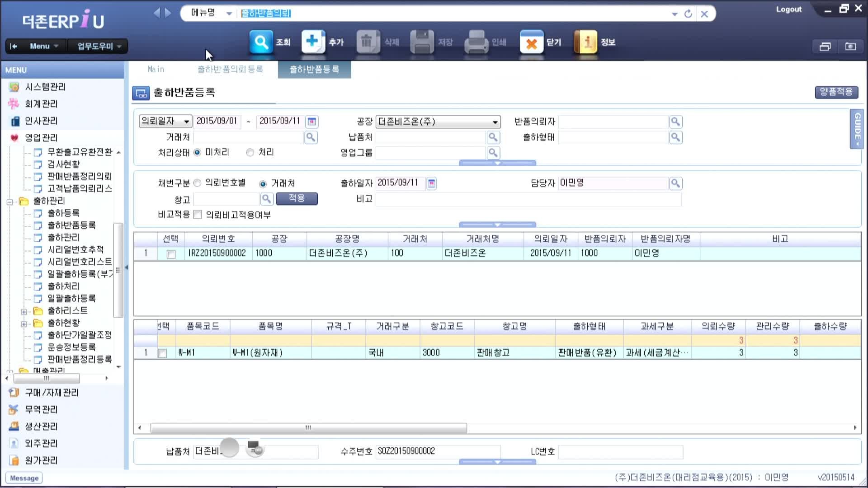This screenshot has width=868, height=488.
Task: Select the 처리 radio button
Action: coord(250,153)
